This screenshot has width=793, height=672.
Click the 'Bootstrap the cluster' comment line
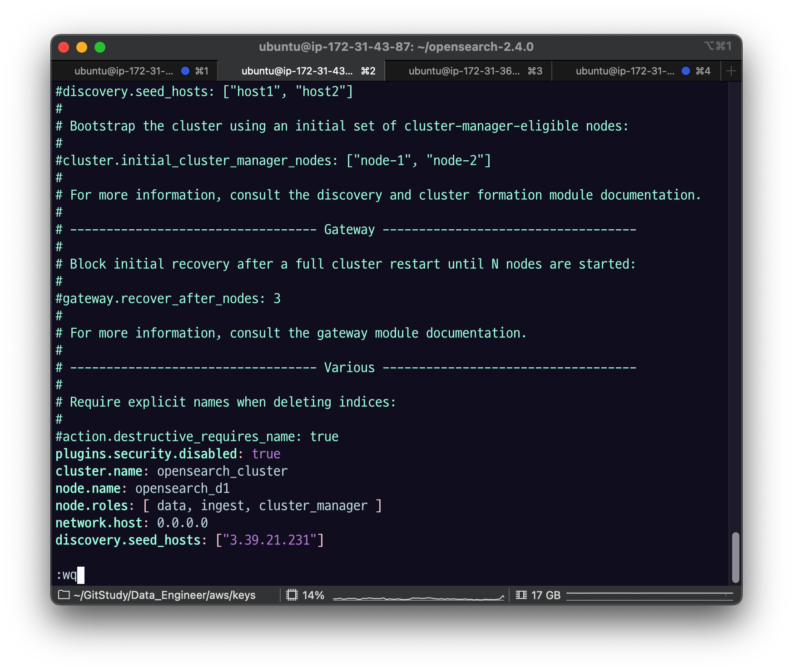point(342,126)
